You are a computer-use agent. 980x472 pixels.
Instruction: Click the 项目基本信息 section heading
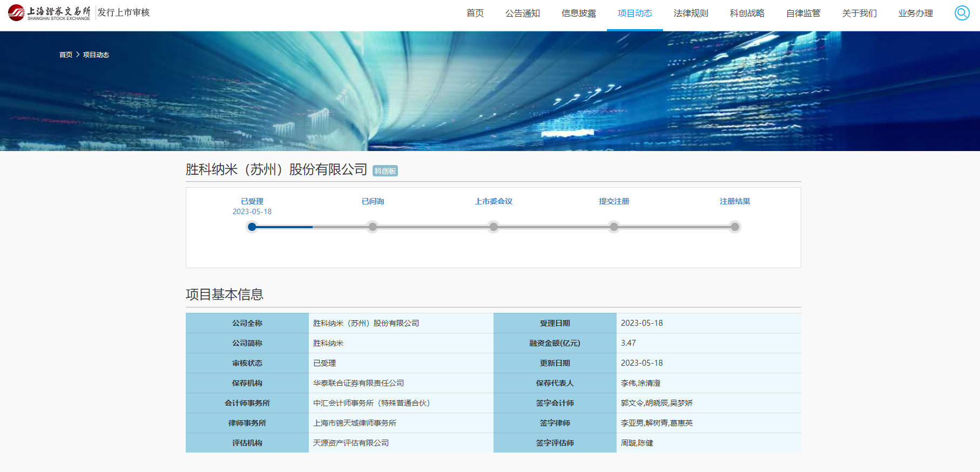(x=225, y=295)
